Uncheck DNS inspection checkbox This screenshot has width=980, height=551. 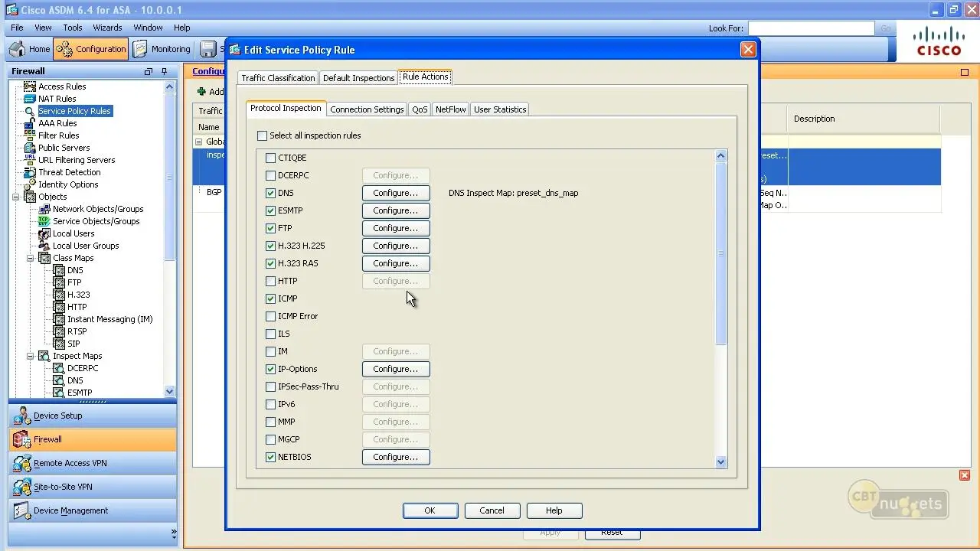(x=270, y=193)
